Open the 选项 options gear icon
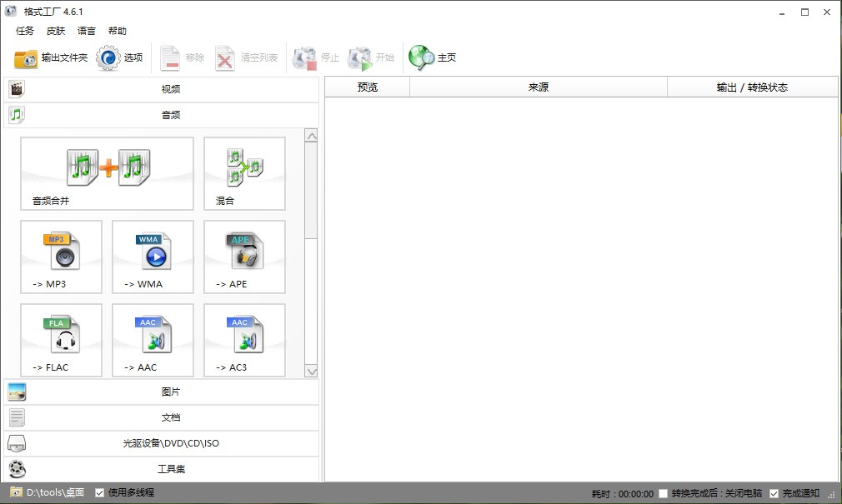Image resolution: width=842 pixels, height=504 pixels. point(108,58)
